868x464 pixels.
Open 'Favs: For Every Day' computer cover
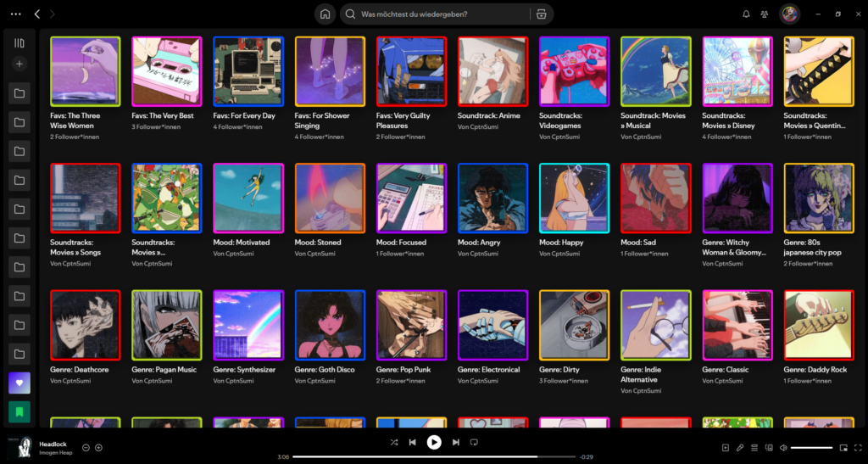point(248,71)
